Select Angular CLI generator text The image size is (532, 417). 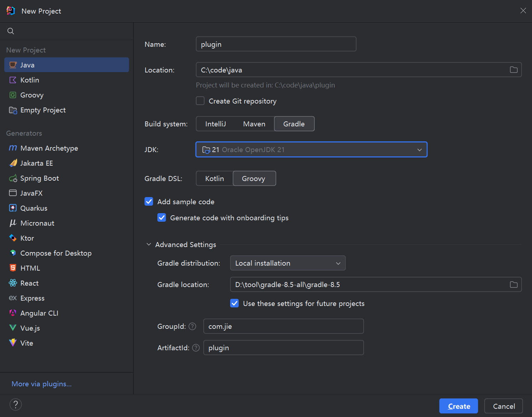[39, 313]
